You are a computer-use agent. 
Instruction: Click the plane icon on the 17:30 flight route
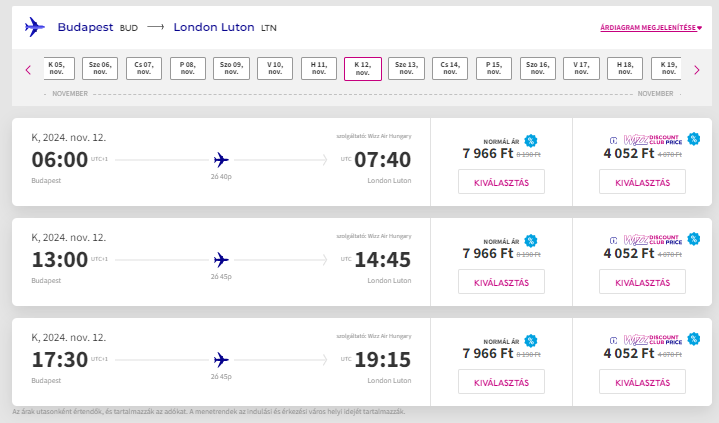point(221,360)
